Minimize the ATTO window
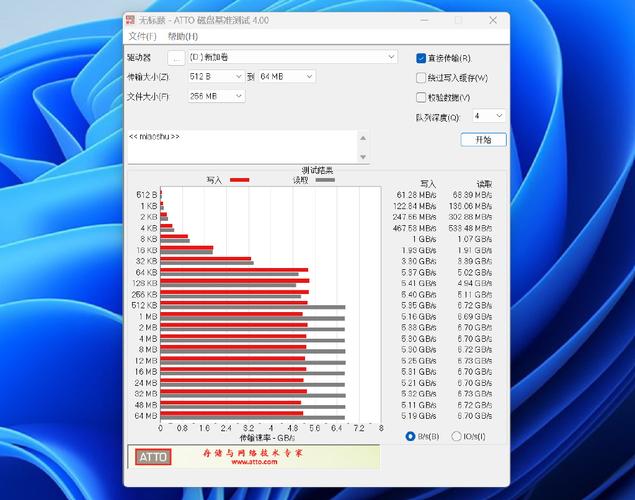Viewport: 635px width, 500px height. coord(424,20)
